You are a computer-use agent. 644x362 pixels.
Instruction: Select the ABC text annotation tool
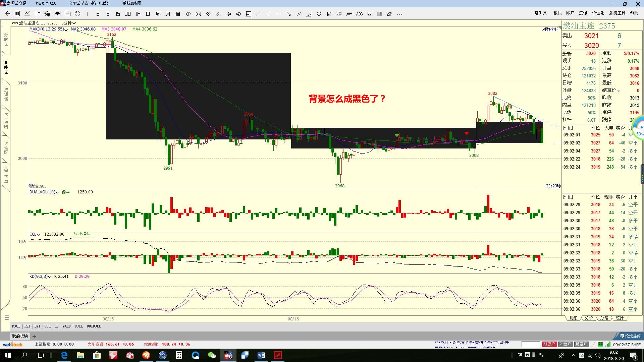click(x=359, y=14)
